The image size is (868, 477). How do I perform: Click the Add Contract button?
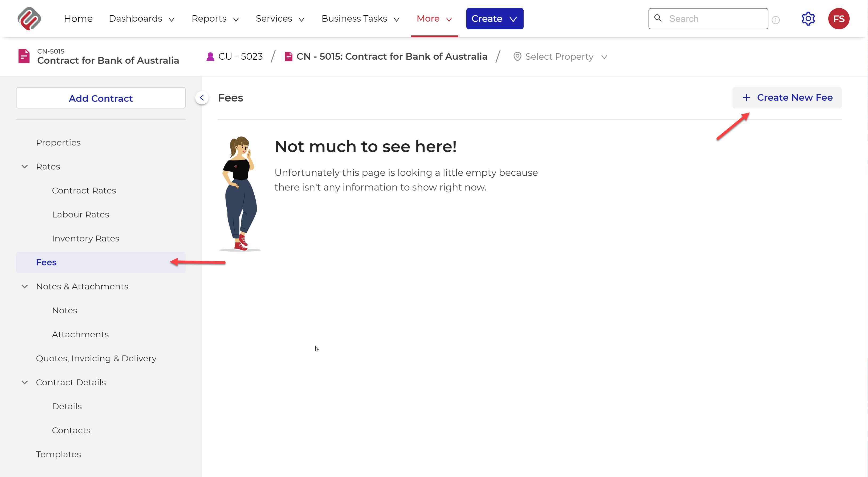(101, 98)
